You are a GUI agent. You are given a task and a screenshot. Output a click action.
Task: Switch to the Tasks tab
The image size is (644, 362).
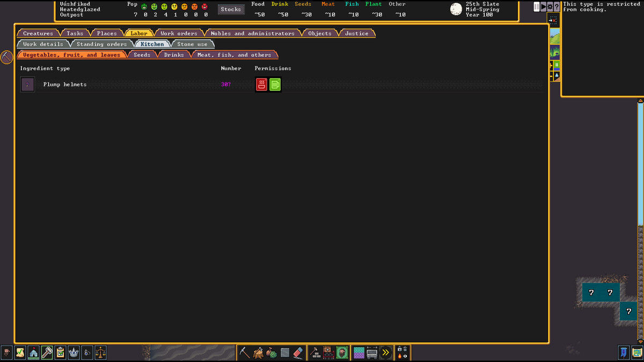tap(75, 33)
